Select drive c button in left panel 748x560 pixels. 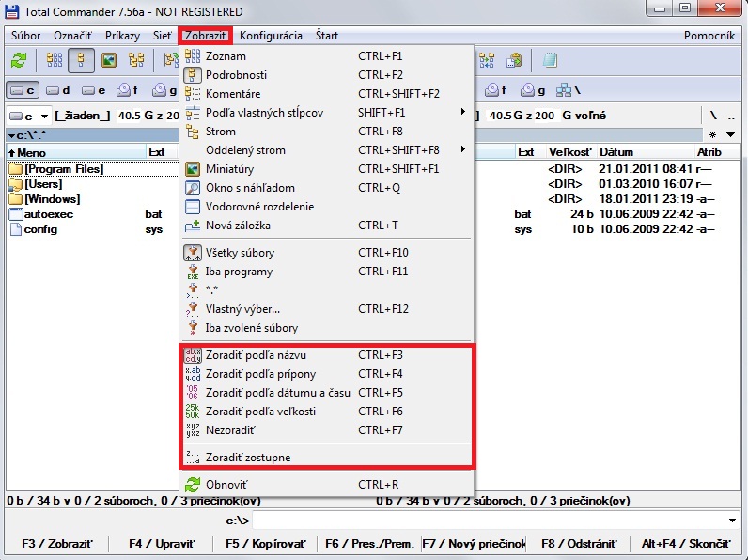[x=23, y=89]
